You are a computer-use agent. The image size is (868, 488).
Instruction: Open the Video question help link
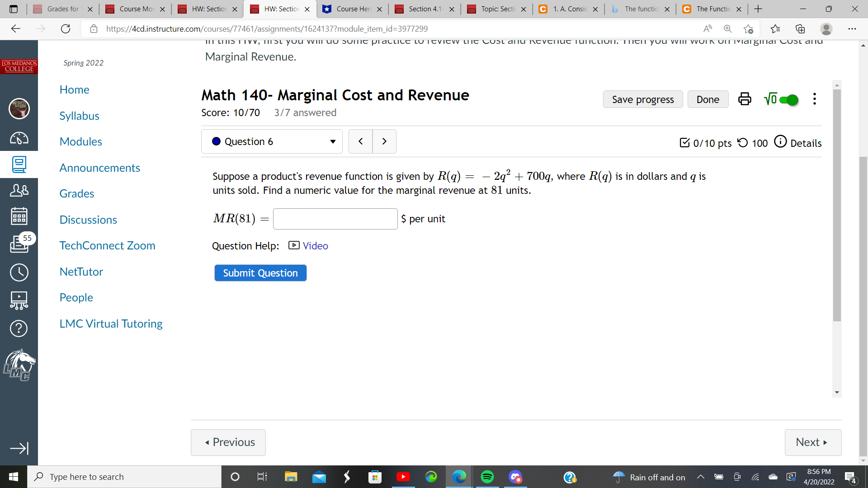pos(315,246)
